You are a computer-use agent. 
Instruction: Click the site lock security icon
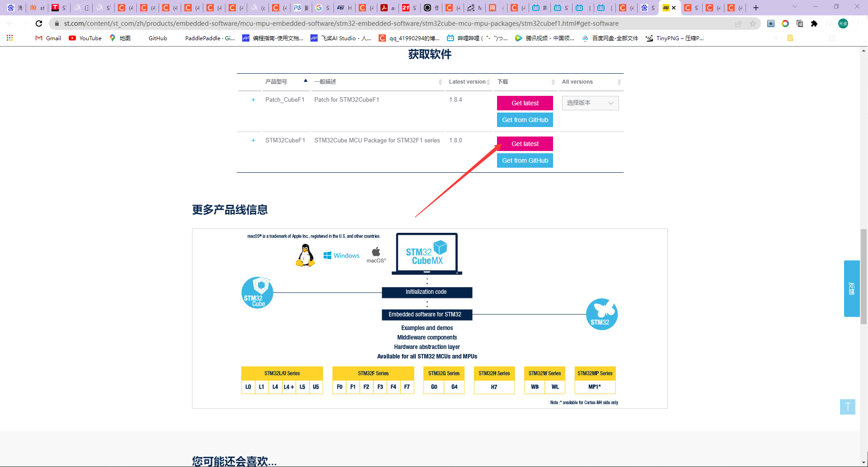coord(56,24)
